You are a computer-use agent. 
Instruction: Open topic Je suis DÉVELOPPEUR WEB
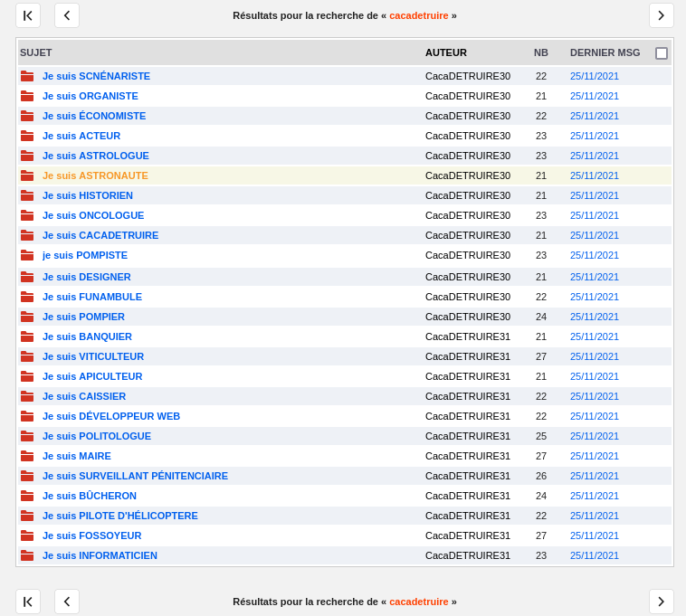point(111,416)
